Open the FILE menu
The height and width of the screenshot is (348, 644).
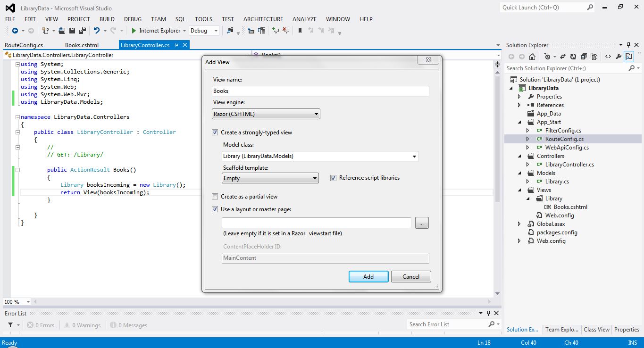[x=10, y=19]
